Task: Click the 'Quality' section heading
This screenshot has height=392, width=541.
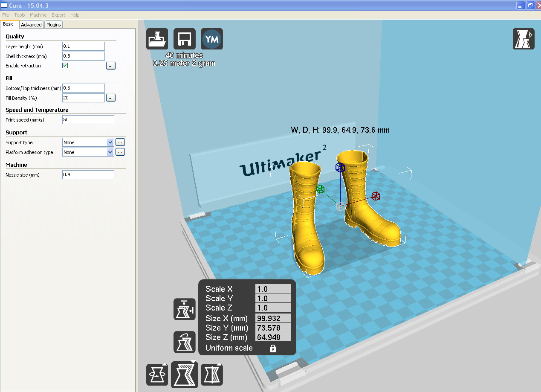Action: pos(15,36)
